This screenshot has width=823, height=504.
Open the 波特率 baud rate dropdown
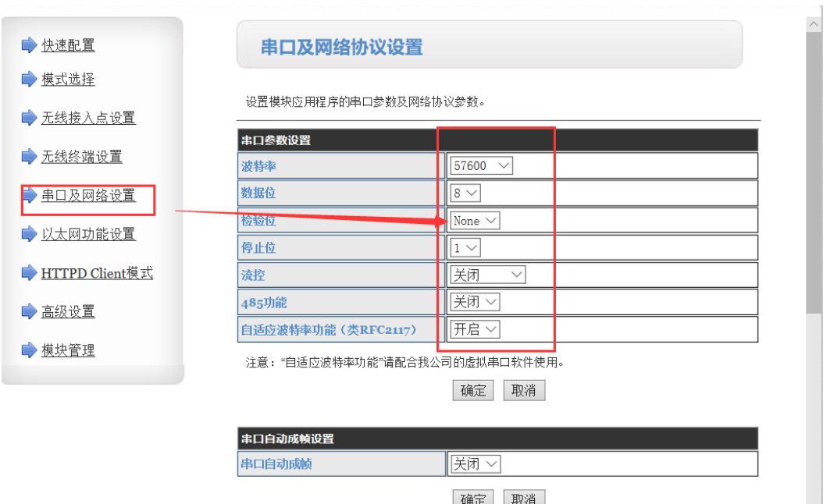coord(481,166)
